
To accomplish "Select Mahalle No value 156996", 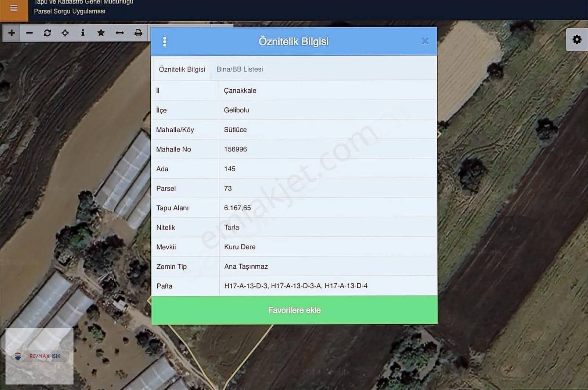I will pyautogui.click(x=235, y=149).
